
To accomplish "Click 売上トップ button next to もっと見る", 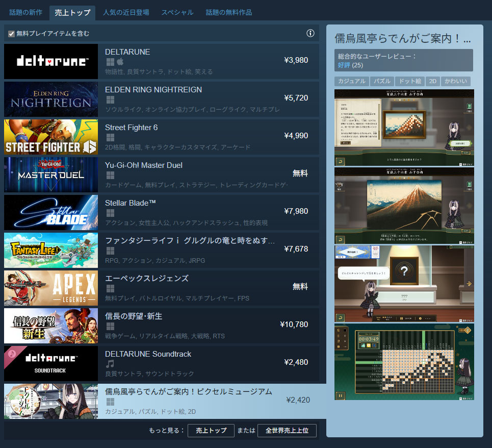I will pyautogui.click(x=211, y=431).
